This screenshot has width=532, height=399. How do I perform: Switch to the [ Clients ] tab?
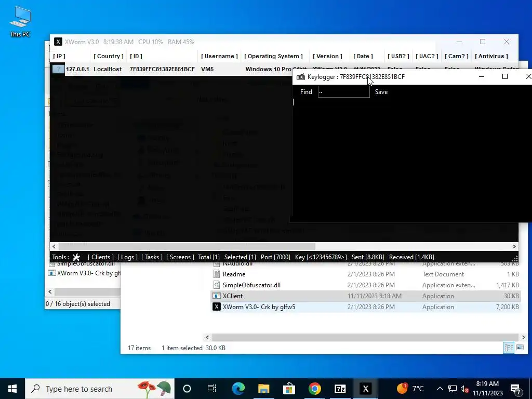point(100,257)
